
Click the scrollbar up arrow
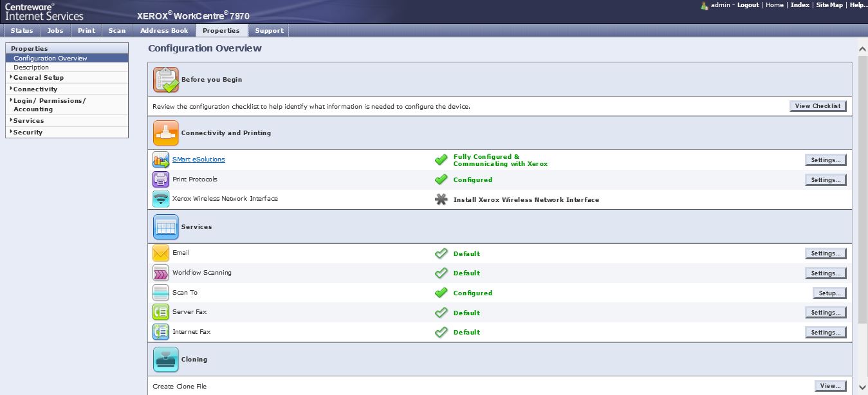click(x=862, y=50)
